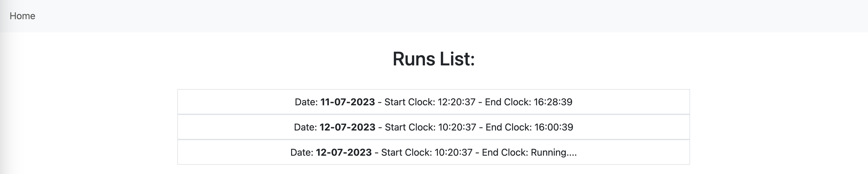This screenshot has width=868, height=174.
Task: Click End Clock 16:28:39 text
Action: 529,102
